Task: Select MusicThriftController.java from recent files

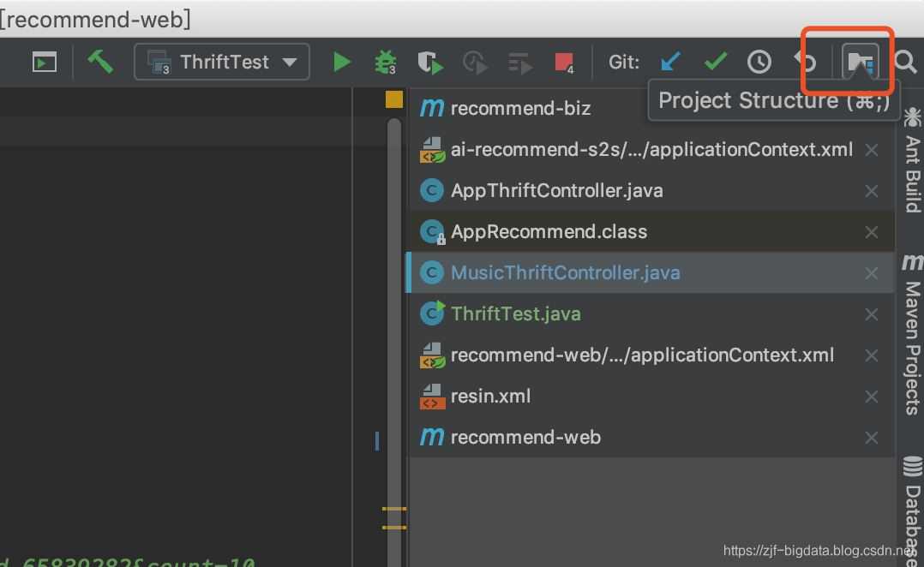Action: coord(566,272)
